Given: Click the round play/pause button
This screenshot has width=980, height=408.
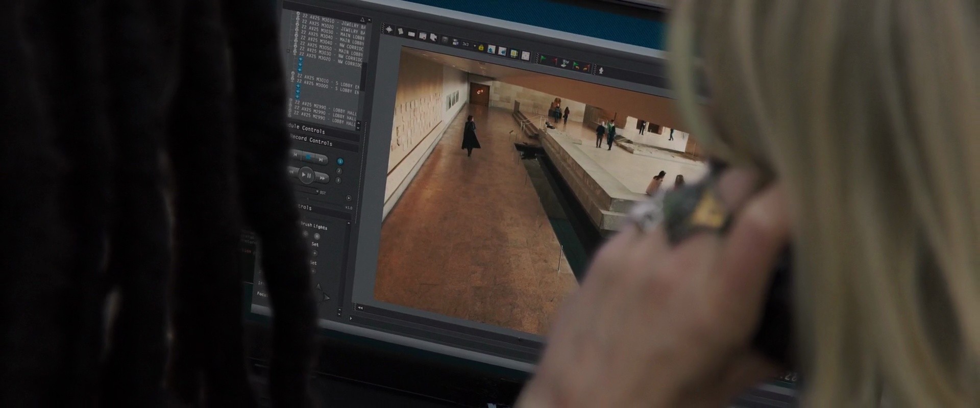Looking at the screenshot, I should point(307,175).
